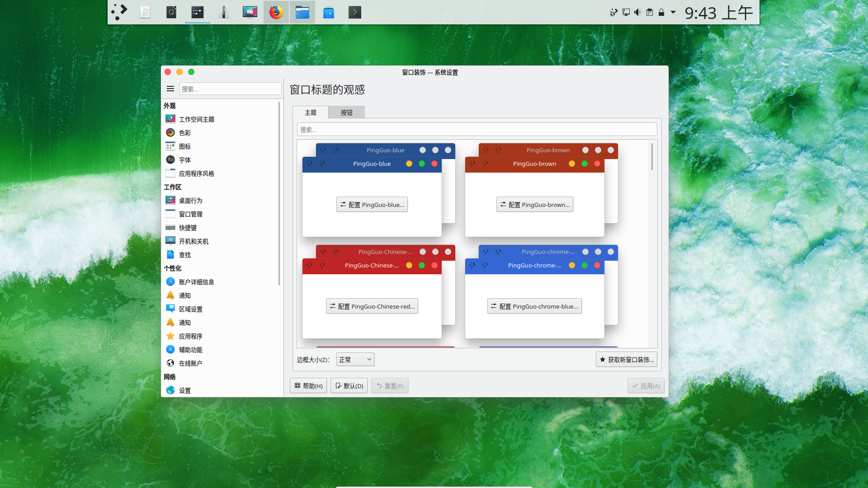Image resolution: width=868 pixels, height=488 pixels.
Task: Open the System Settings taskbar entry
Action: [x=198, y=12]
